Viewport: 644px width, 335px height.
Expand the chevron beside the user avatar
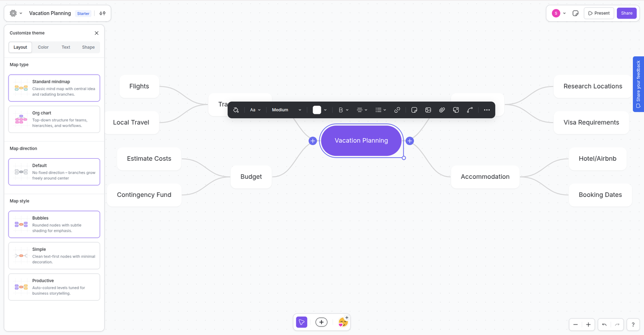point(565,13)
